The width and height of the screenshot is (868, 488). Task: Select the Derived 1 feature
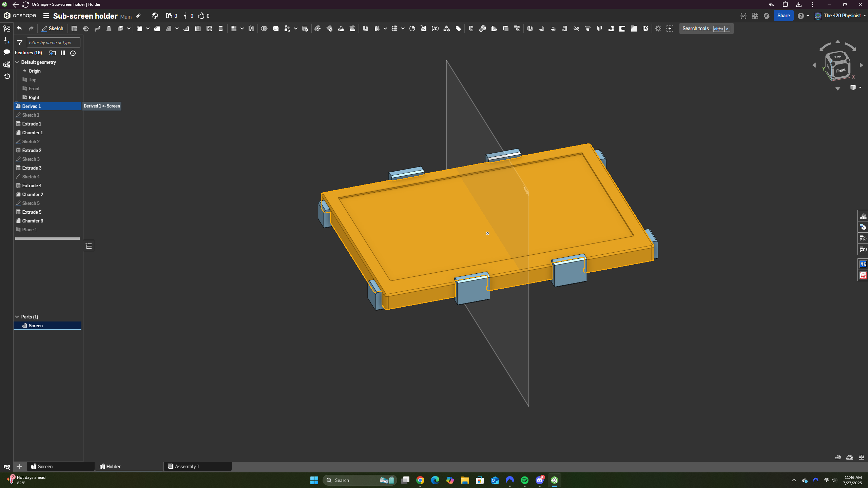pos(47,106)
